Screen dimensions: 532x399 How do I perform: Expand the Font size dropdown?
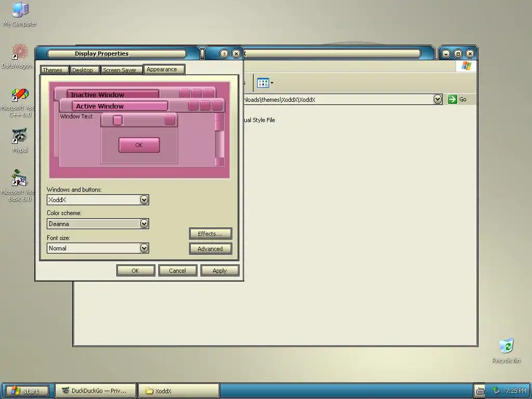click(x=144, y=248)
